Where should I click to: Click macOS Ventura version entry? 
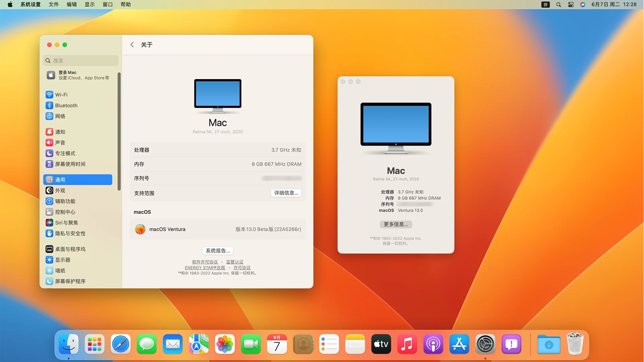217,229
